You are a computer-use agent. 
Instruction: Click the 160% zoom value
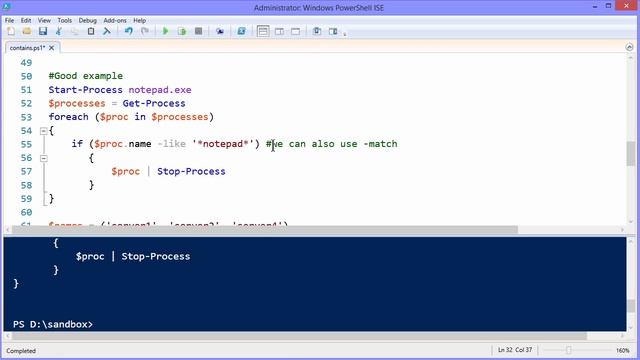click(x=622, y=351)
